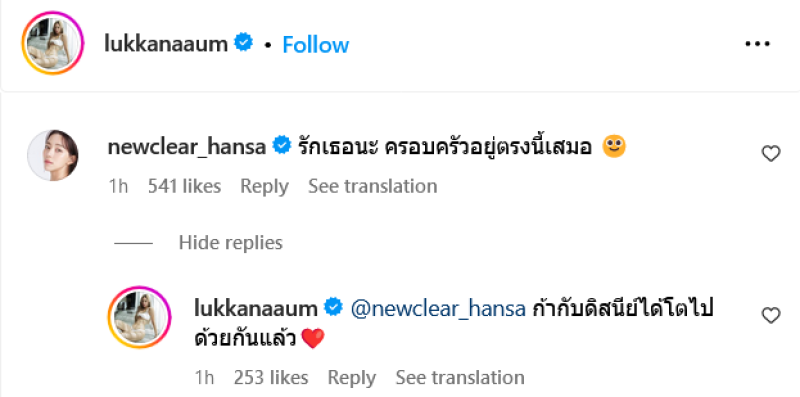Open the @newclear_hansa mention in reply
Image resolution: width=800 pixels, height=397 pixels.
click(439, 309)
